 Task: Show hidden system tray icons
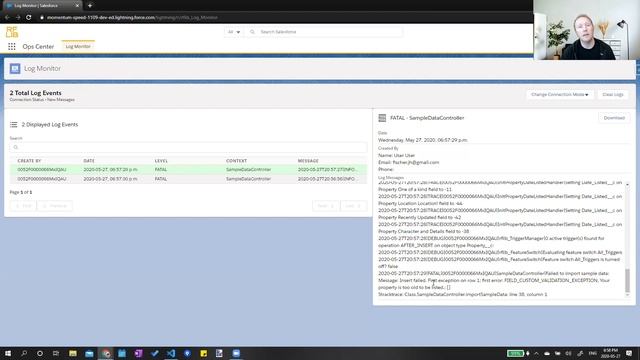coord(537,353)
